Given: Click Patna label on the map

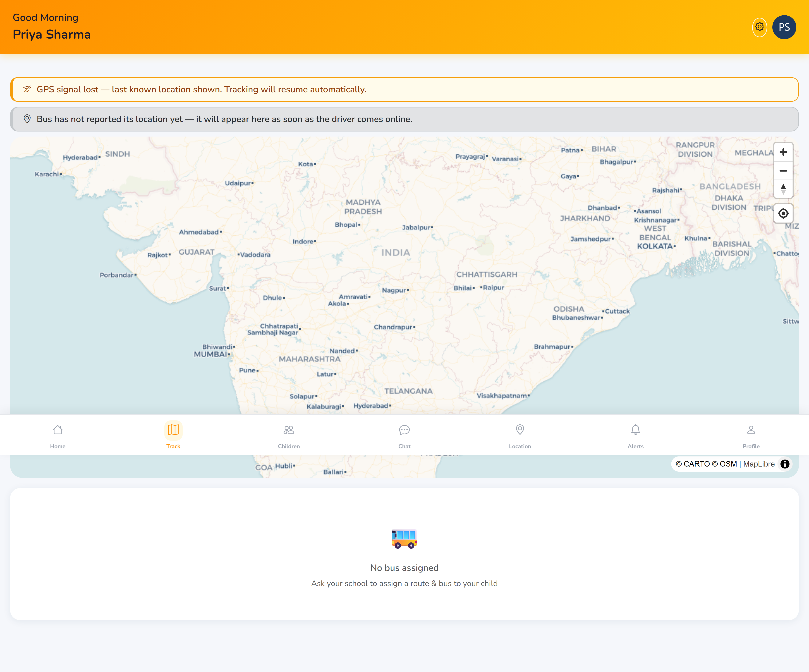Looking at the screenshot, I should click(x=570, y=150).
